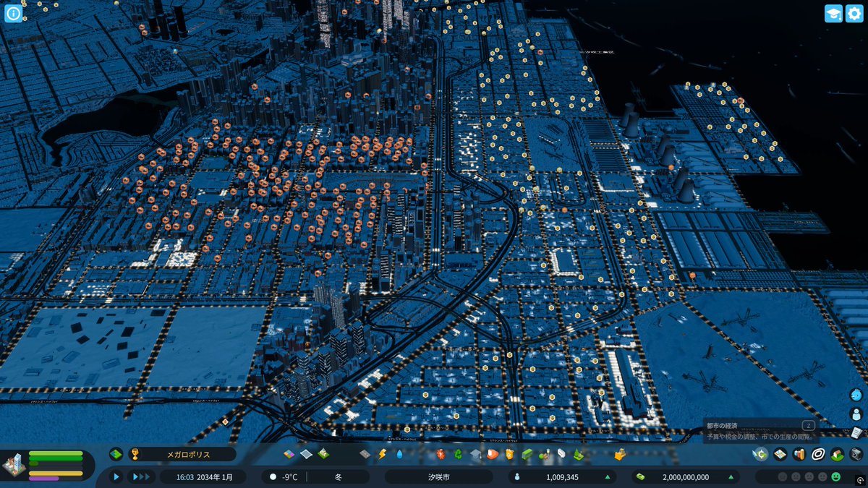Open the Education services menu

pyautogui.click(x=475, y=454)
